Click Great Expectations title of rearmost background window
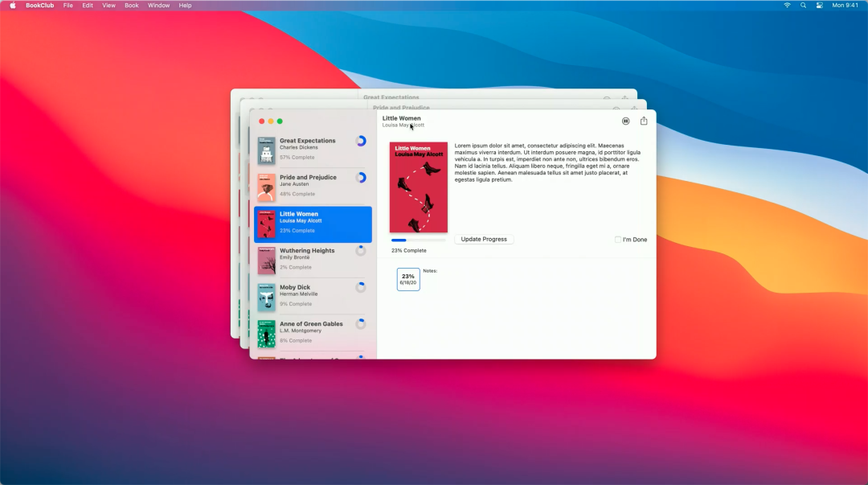The width and height of the screenshot is (868, 485). coord(391,97)
